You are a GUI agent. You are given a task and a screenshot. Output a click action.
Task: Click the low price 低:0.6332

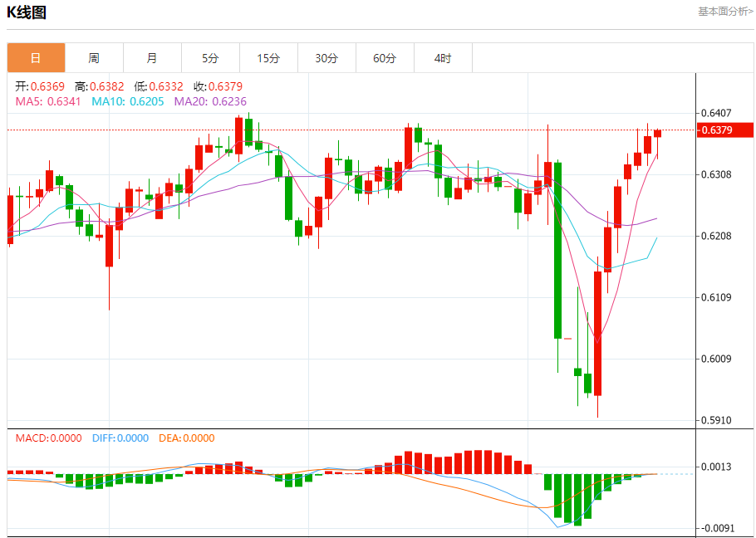click(159, 86)
